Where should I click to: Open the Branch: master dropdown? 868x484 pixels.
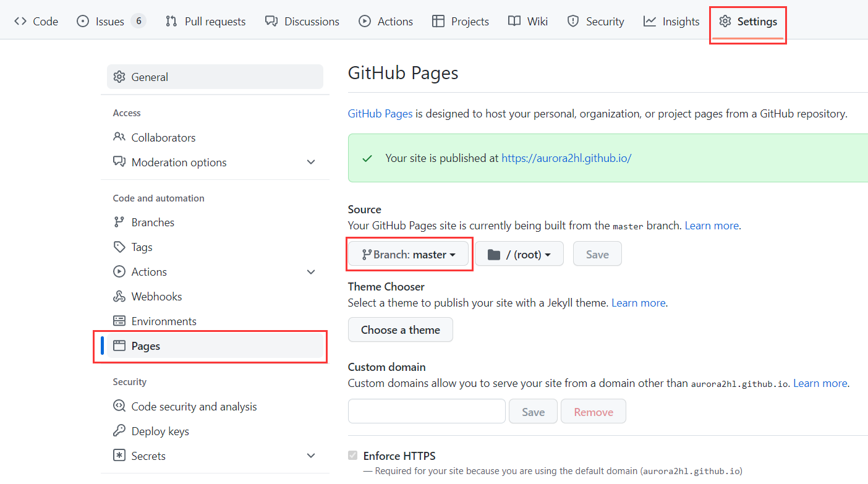(409, 255)
